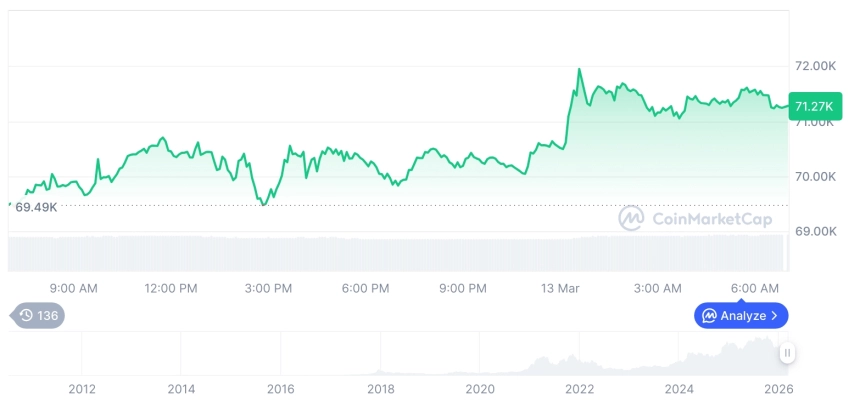The image size is (860, 401).
Task: Click the price line's highest peak near 72.00K
Action: (x=579, y=69)
